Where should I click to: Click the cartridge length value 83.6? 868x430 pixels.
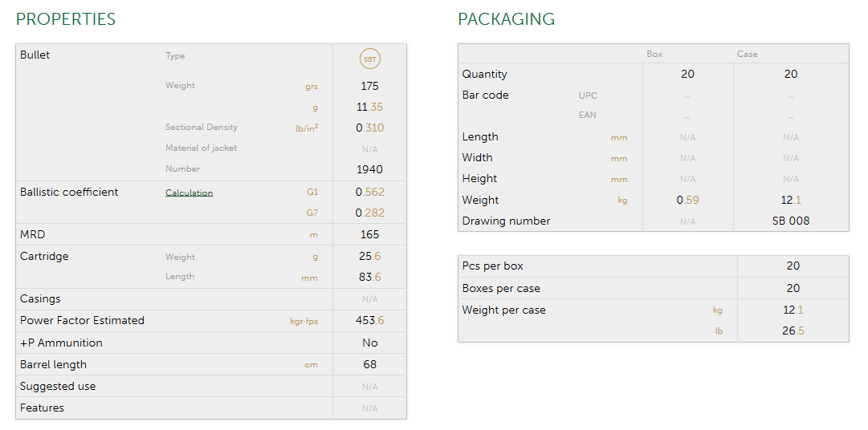[x=369, y=278]
